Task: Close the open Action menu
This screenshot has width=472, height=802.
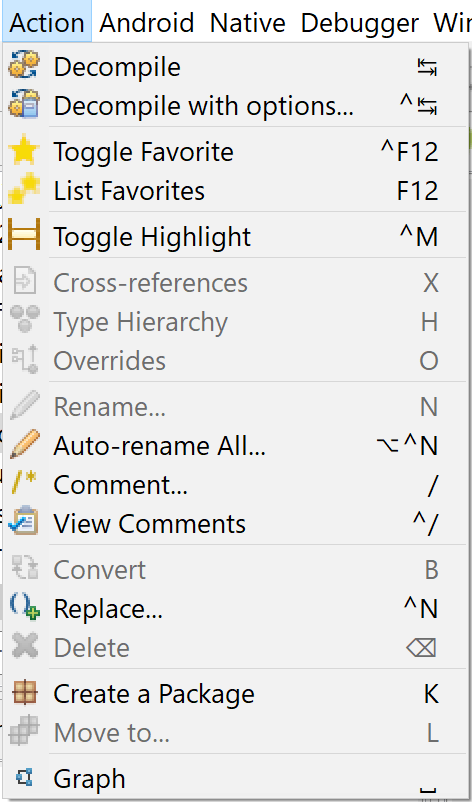Action: coord(47,23)
